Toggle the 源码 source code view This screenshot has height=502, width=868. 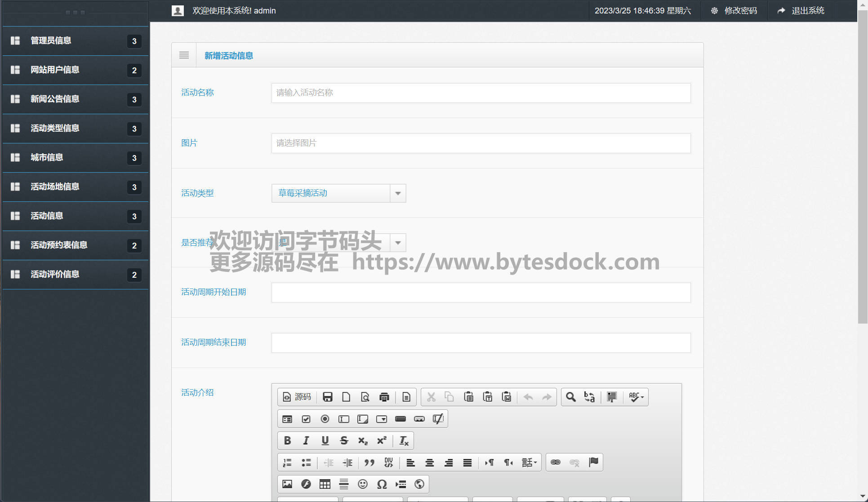tap(297, 397)
